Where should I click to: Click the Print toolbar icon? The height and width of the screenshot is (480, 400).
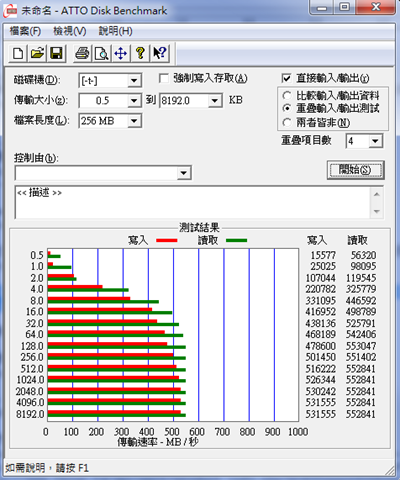point(82,53)
